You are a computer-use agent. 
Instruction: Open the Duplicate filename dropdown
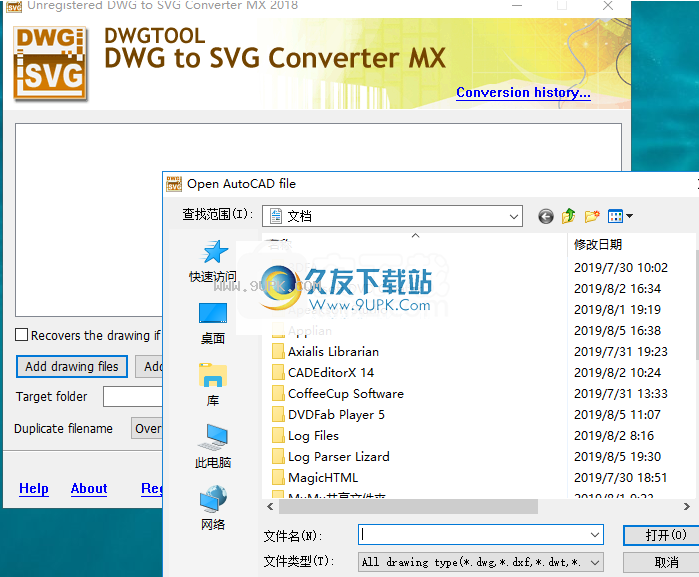pos(147,429)
